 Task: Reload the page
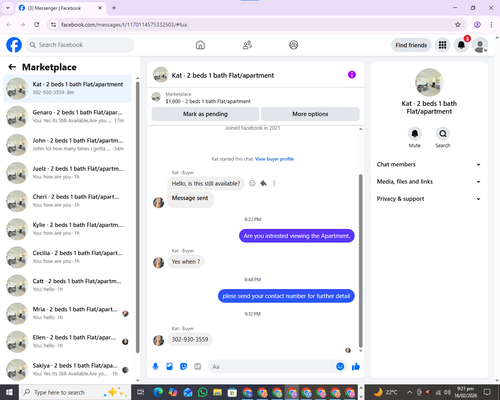[37, 25]
